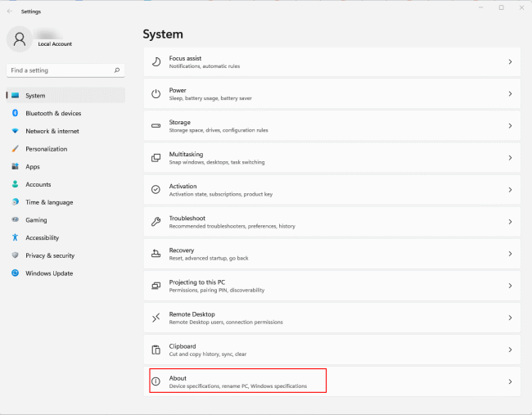Open Remote Desktop using its chevron arrow

pos(510,318)
